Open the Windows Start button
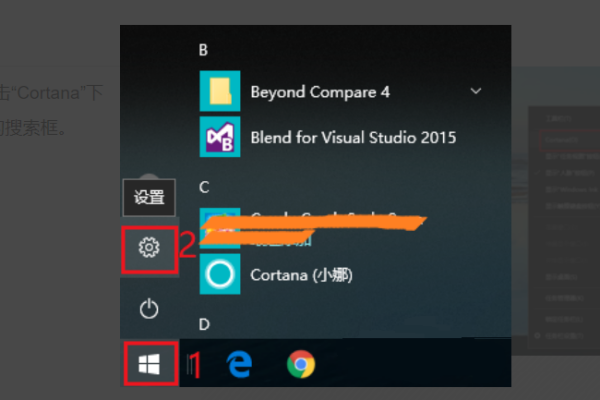 [x=149, y=364]
